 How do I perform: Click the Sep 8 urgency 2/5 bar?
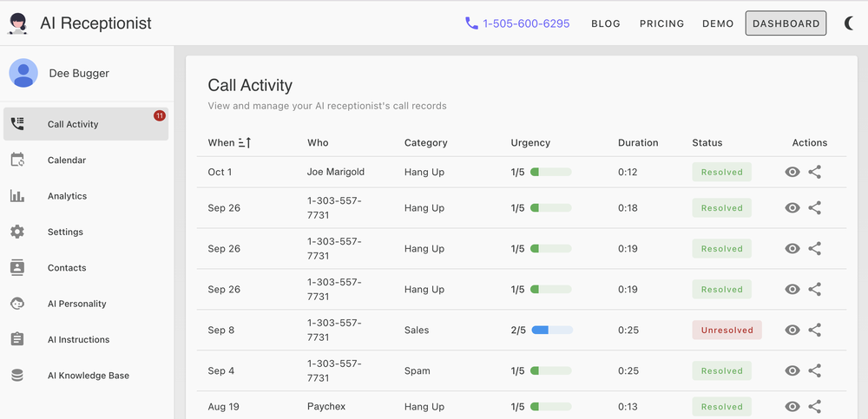point(551,330)
